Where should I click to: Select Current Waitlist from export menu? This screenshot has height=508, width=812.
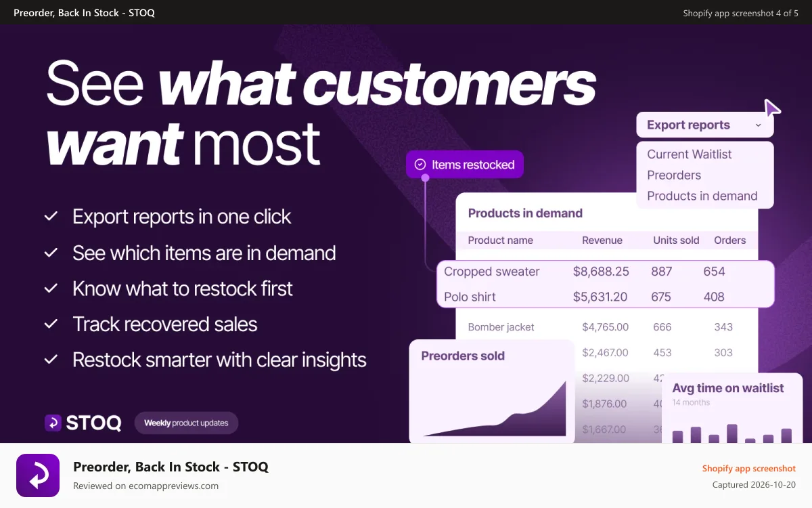689,154
